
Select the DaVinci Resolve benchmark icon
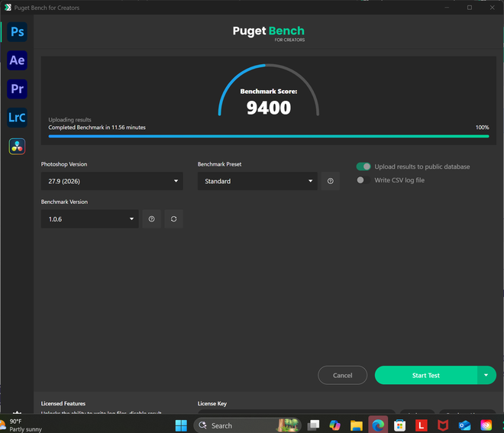pos(17,147)
